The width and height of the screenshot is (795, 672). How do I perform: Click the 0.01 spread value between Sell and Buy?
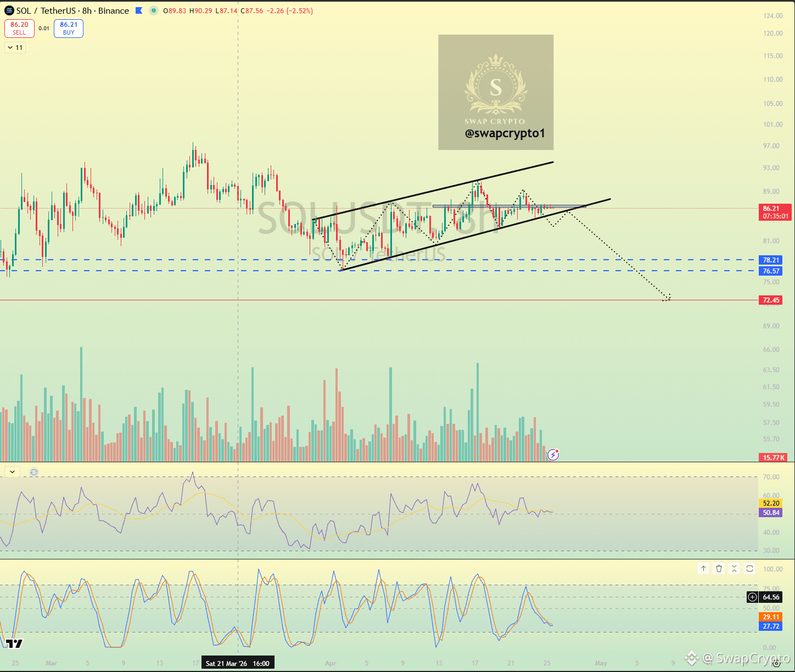pyautogui.click(x=44, y=29)
